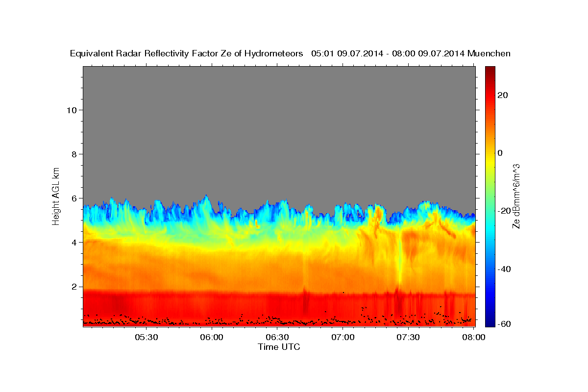The width and height of the screenshot is (588, 392).
Task: Click the 06:00 time tick label
Action: [212, 337]
